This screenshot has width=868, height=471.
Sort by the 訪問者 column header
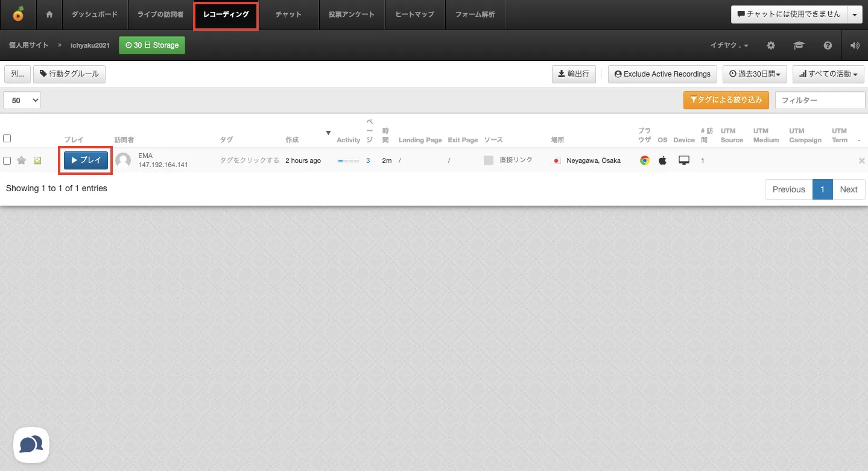pos(124,140)
